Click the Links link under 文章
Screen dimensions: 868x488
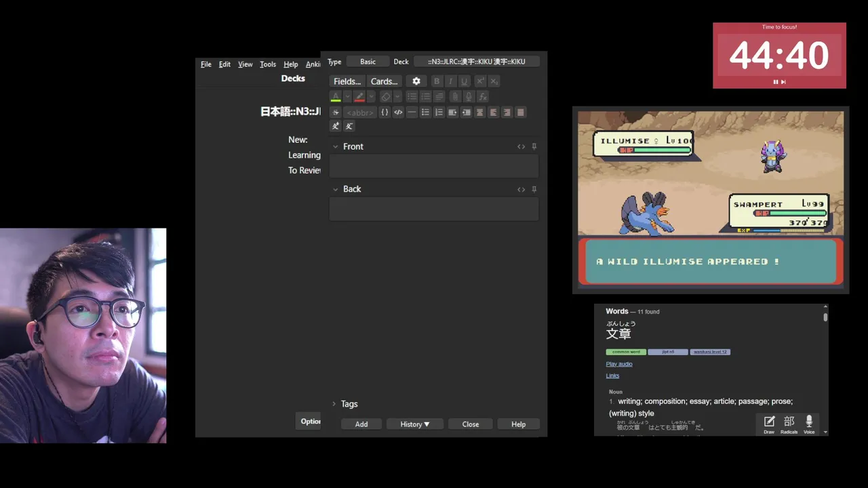[612, 375]
